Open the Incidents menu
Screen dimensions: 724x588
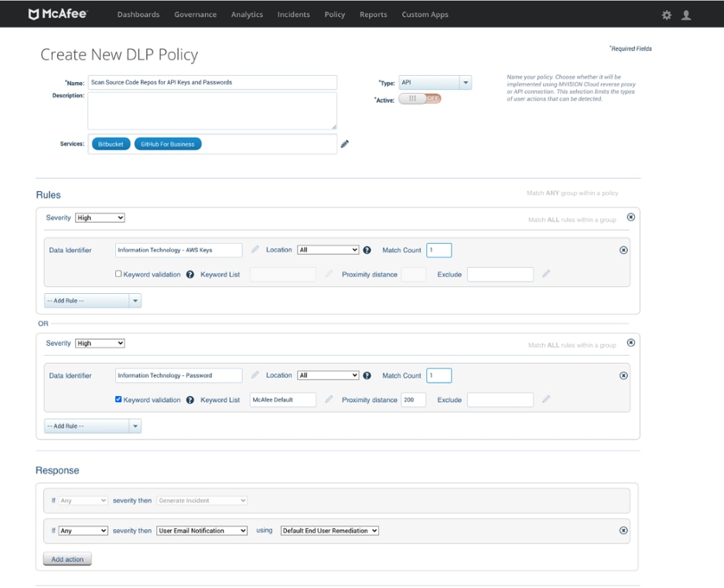[294, 15]
